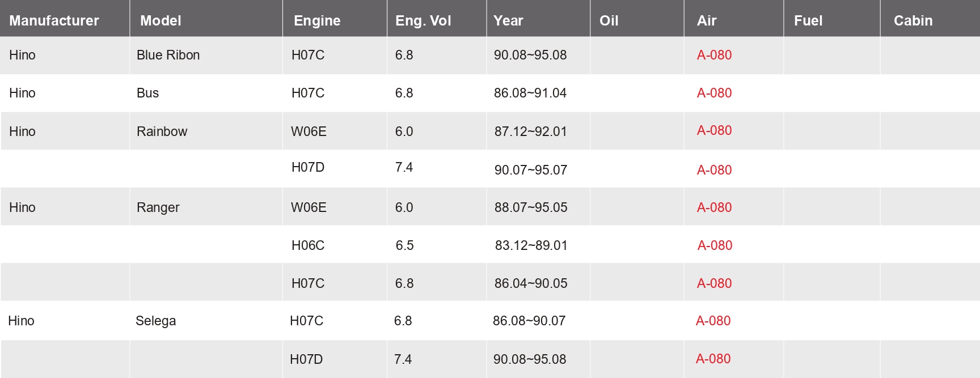Open the A-080 link in Bus row

point(714,93)
